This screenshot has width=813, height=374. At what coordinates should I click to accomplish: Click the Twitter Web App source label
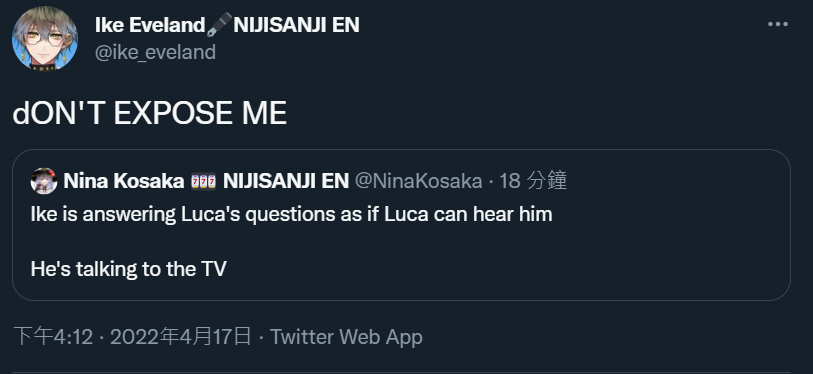346,337
